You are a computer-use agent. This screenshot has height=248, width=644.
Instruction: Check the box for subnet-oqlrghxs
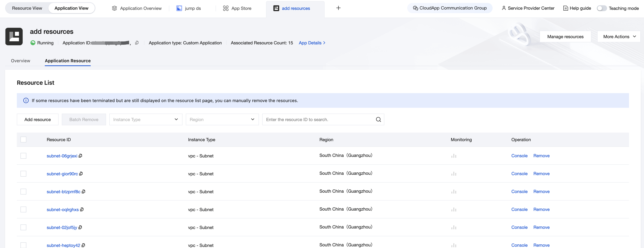pos(24,209)
